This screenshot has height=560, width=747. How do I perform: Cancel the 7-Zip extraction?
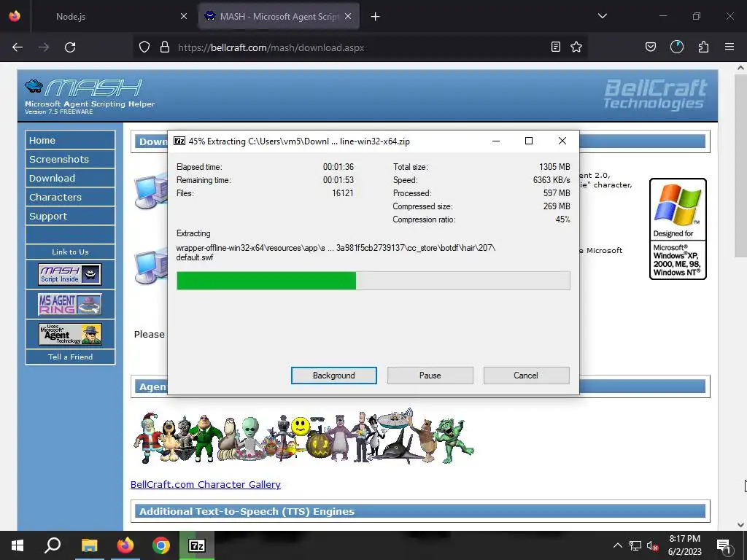point(526,376)
